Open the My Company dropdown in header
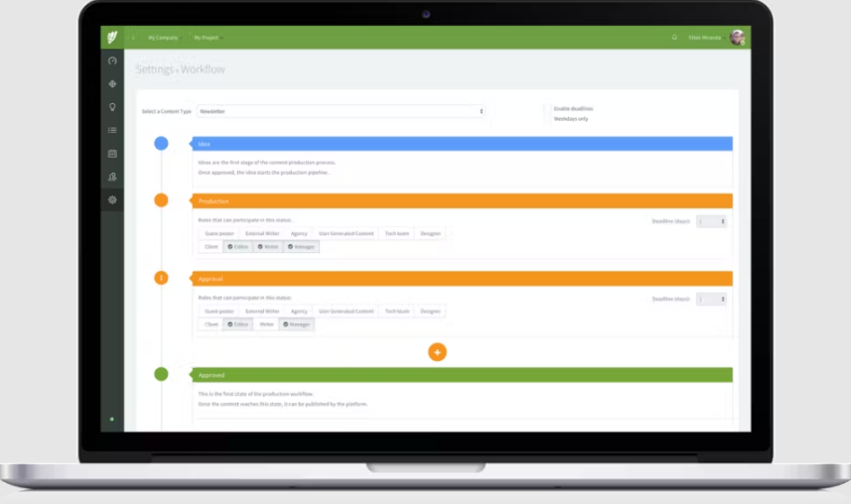The image size is (851, 504). pyautogui.click(x=164, y=38)
